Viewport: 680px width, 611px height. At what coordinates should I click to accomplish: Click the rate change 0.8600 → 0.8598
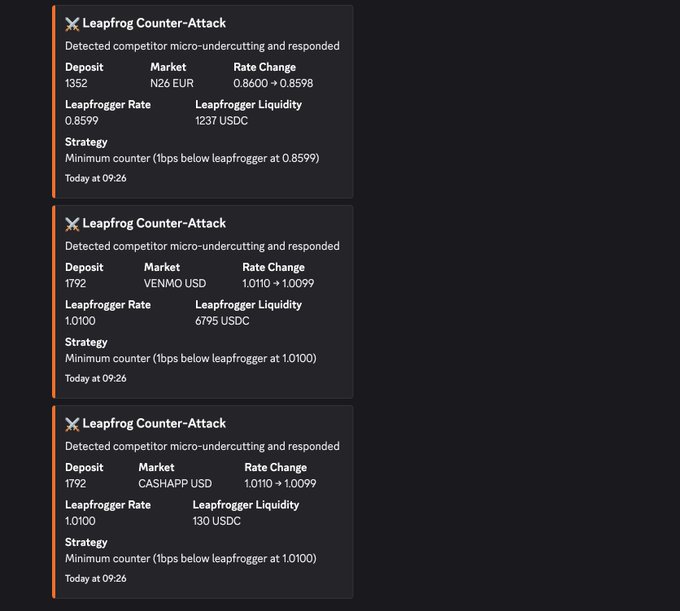pyautogui.click(x=273, y=83)
